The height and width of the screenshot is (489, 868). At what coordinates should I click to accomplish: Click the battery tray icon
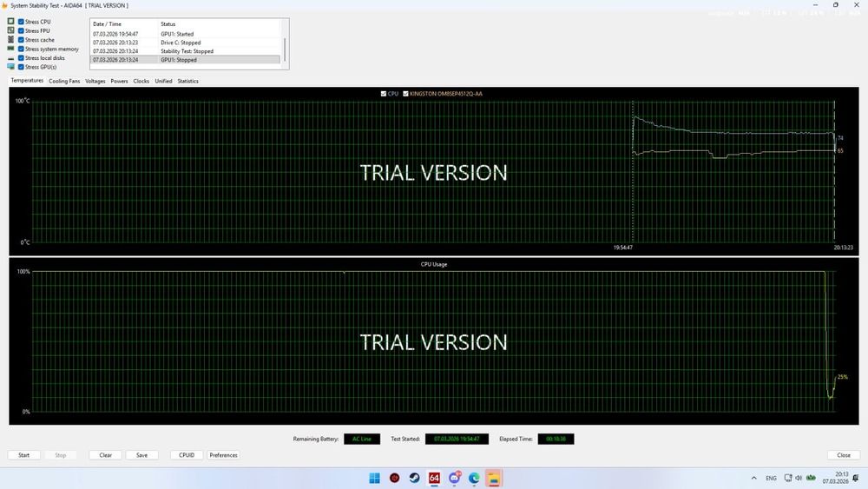click(x=811, y=478)
